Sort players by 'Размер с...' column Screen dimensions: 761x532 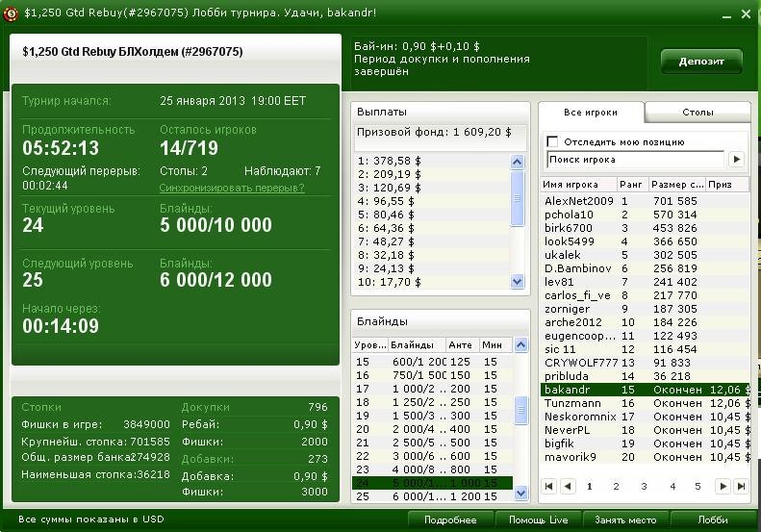click(677, 185)
